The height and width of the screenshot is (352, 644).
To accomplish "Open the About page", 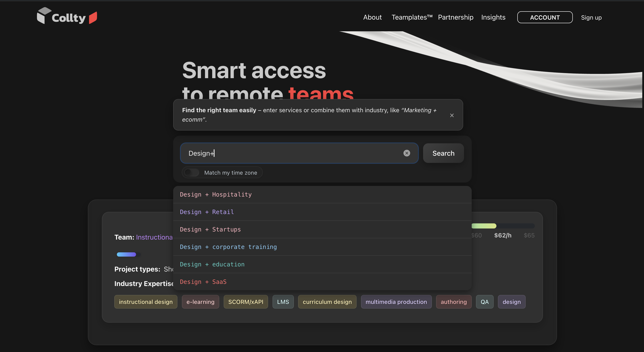I will click(372, 17).
